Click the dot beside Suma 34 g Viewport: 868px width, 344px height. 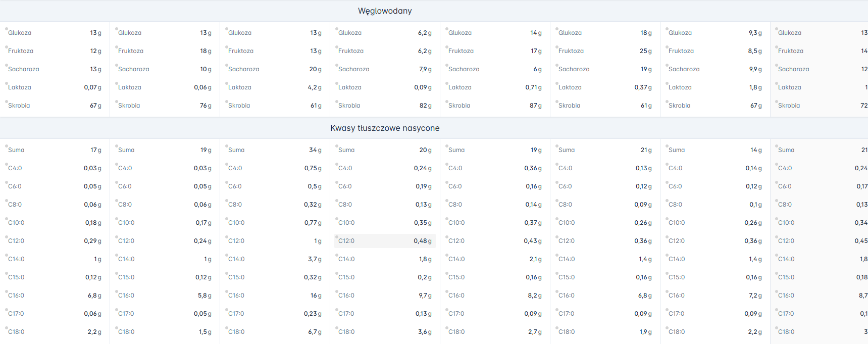227,146
